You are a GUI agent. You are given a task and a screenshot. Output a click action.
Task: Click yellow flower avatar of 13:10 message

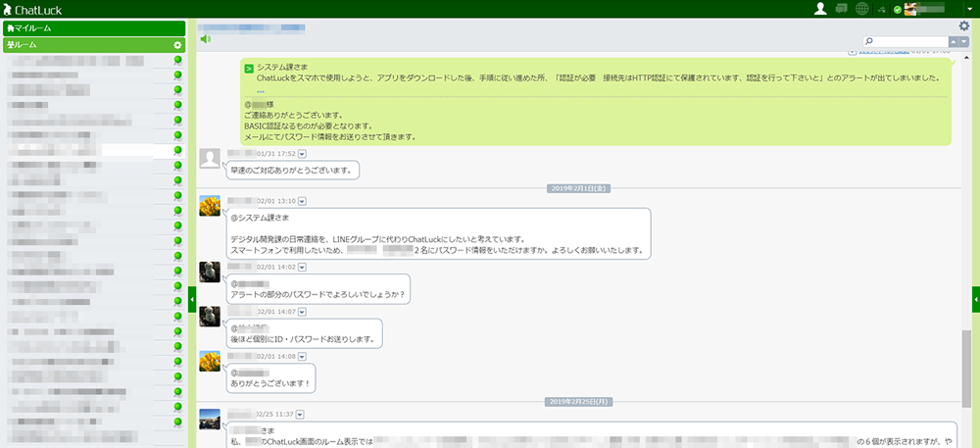[210, 206]
